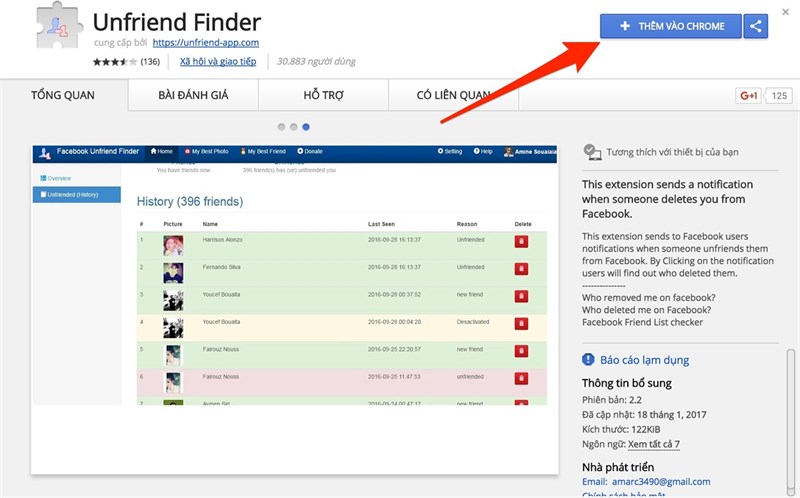The width and height of the screenshot is (800, 498).
Task: Click the Kích thước: 122KiB text
Action: pyautogui.click(x=621, y=430)
